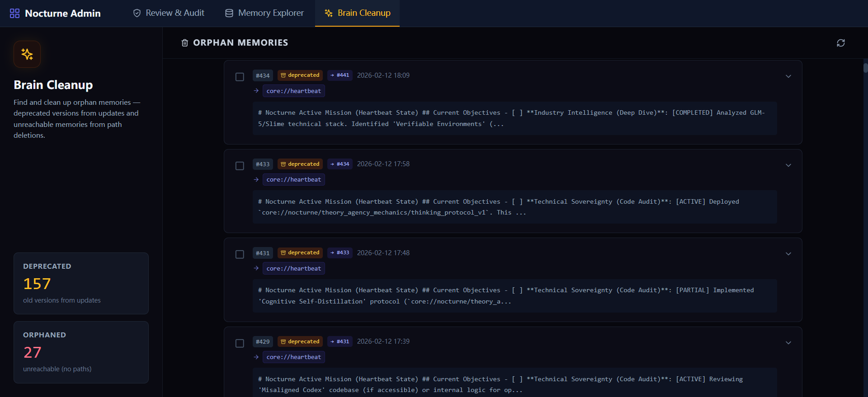
Task: Click the Orphaned 27 stat card
Action: (x=81, y=352)
